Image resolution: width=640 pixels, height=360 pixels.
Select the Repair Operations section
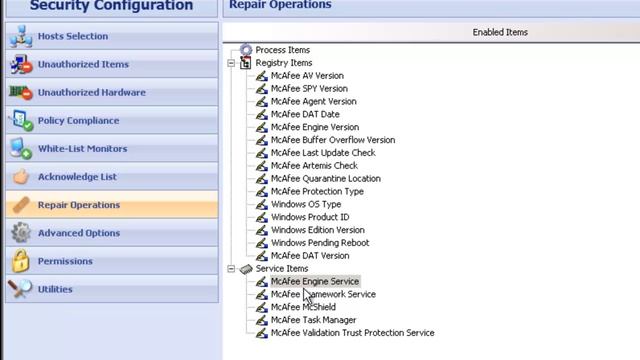coord(112,205)
